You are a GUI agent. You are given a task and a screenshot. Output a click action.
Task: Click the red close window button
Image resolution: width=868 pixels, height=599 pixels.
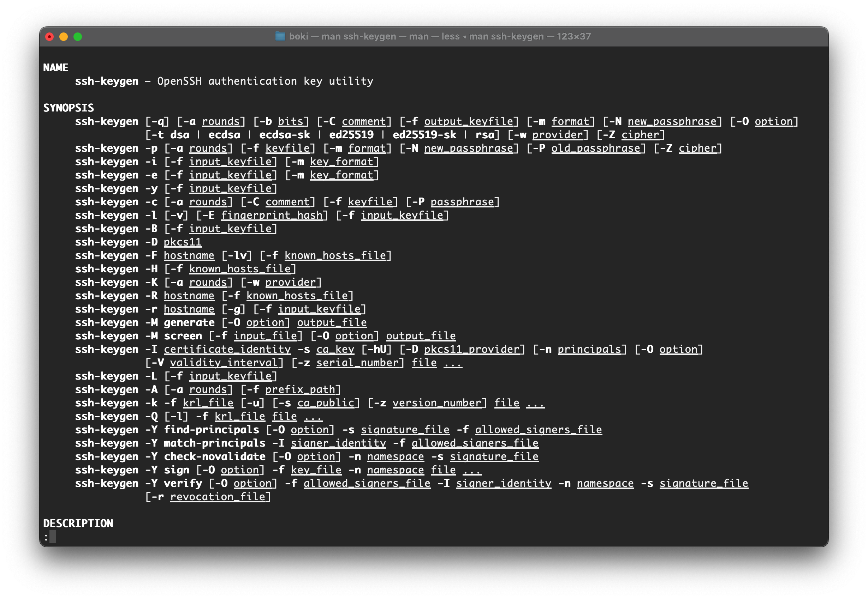pyautogui.click(x=49, y=36)
